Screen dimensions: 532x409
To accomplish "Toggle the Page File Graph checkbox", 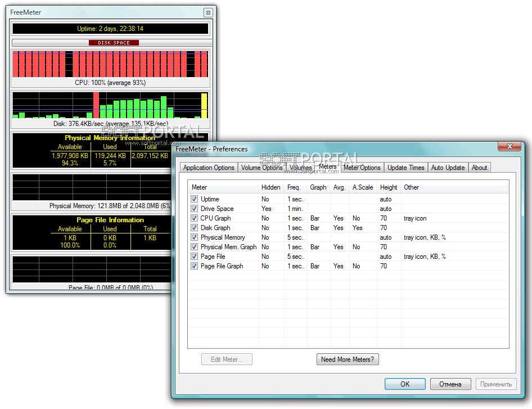I will point(194,266).
